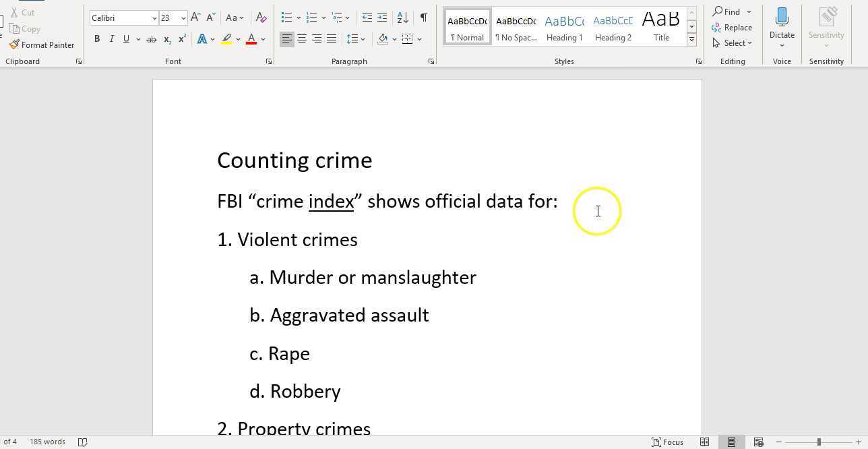This screenshot has height=449, width=868.
Task: Open the font name dropdown
Action: pos(154,18)
